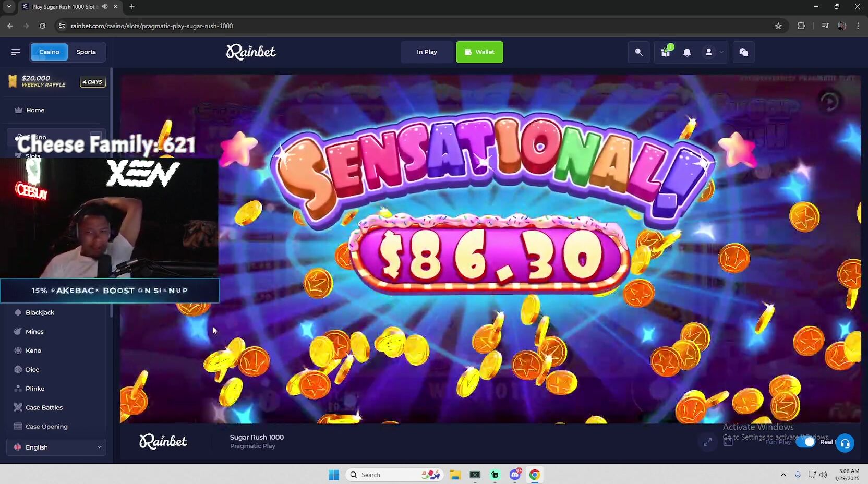Click the taskbar network display icon

[x=812, y=475]
